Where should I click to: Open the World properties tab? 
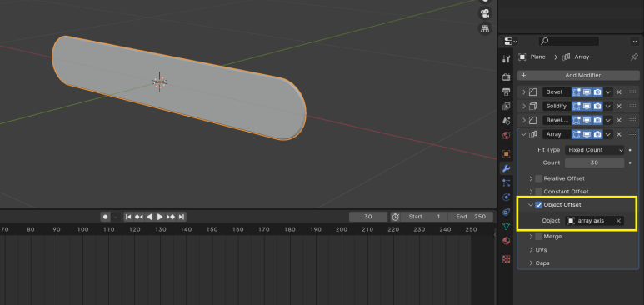point(506,136)
